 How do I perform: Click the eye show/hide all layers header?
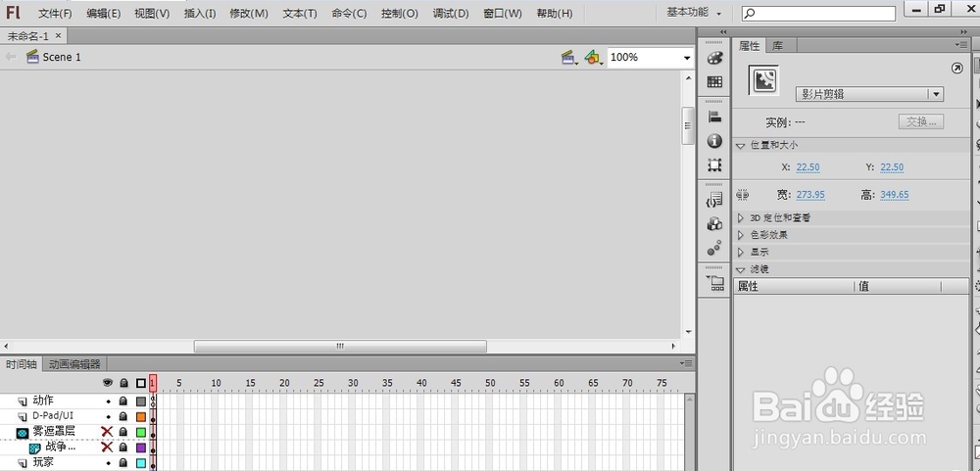pyautogui.click(x=108, y=383)
